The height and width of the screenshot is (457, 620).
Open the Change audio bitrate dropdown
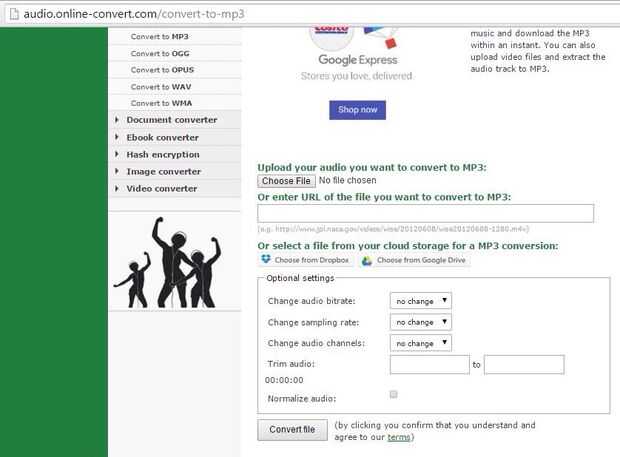point(421,301)
